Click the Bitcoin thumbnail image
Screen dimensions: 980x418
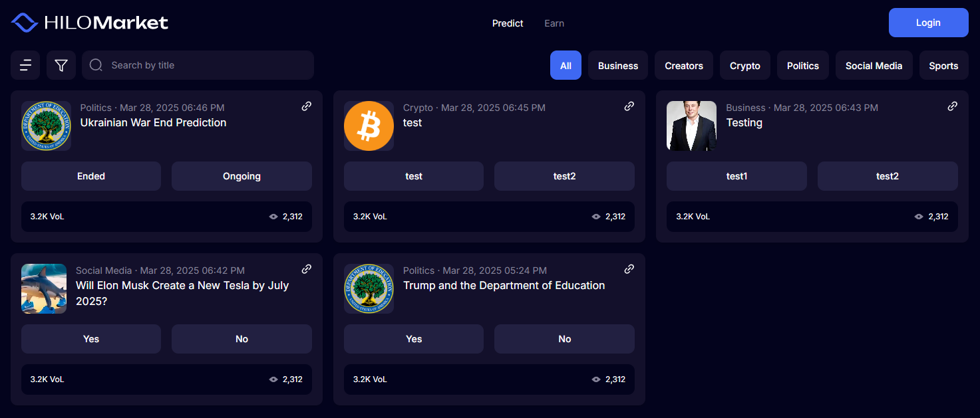[x=369, y=126]
